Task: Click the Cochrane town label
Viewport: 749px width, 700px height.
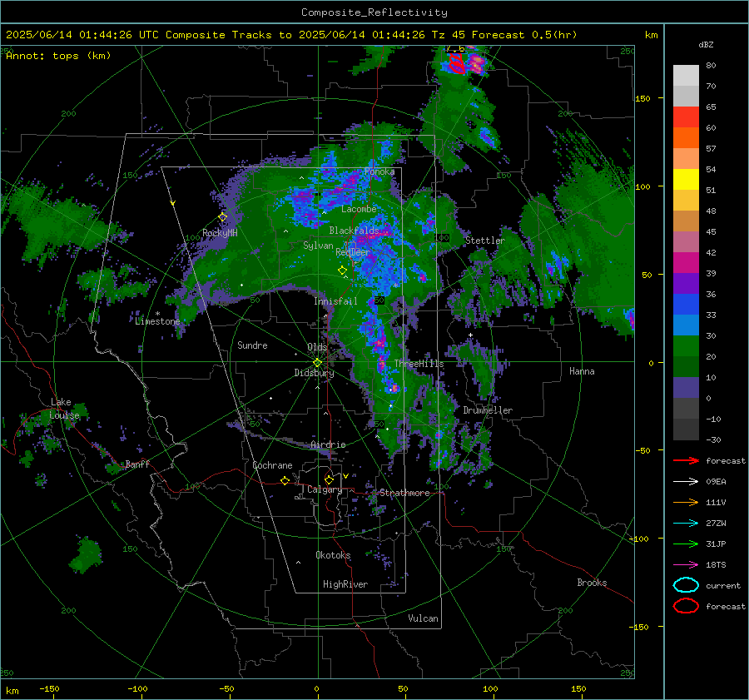Action: click(x=272, y=465)
